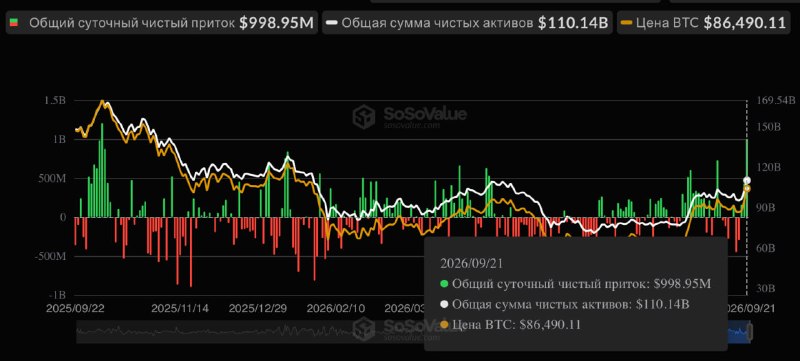Click the -1B left axis label
This screenshot has width=800, height=361.
(x=58, y=295)
